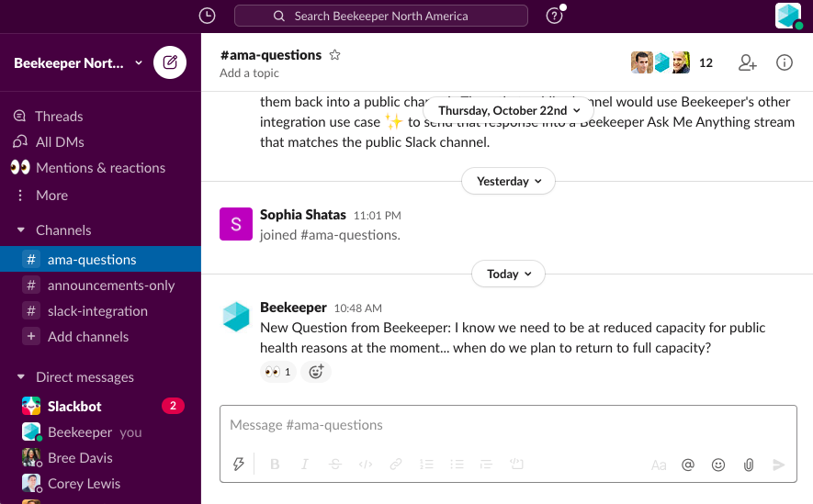
Task: Open the Threads view
Action: point(59,117)
